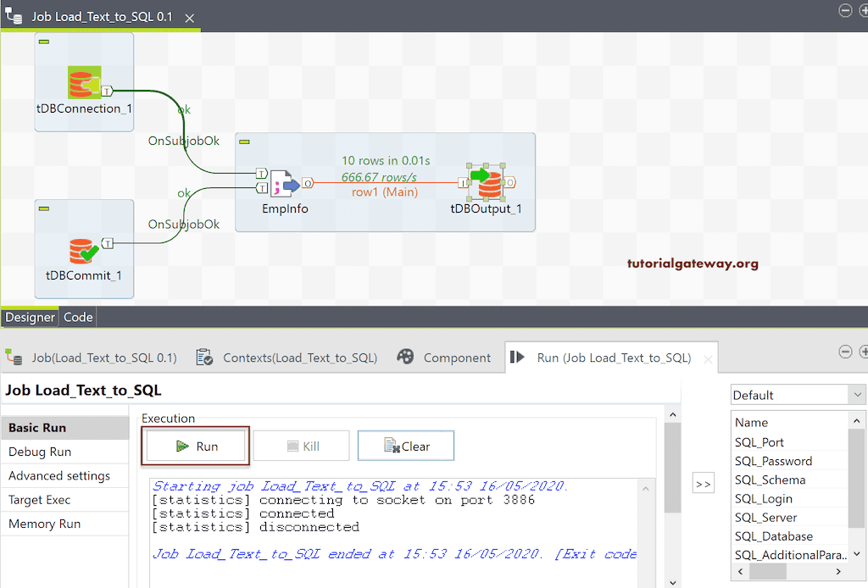This screenshot has height=588, width=868.
Task: Switch to the Code tab
Action: (77, 317)
